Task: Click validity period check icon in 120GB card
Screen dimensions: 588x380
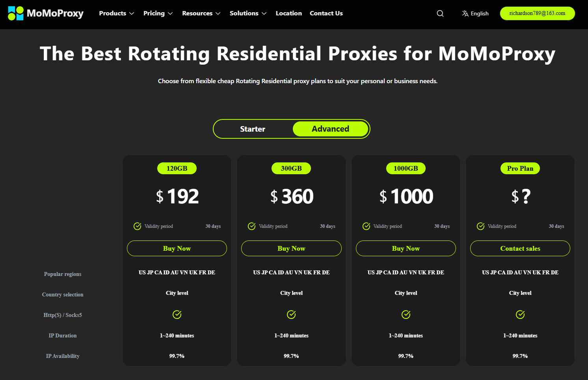Action: click(138, 226)
